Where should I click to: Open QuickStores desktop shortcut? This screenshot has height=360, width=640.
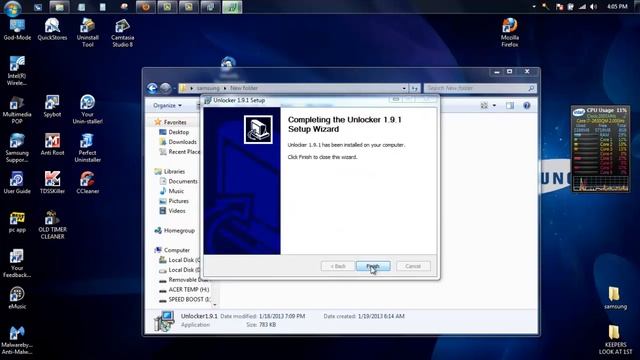tap(52, 29)
